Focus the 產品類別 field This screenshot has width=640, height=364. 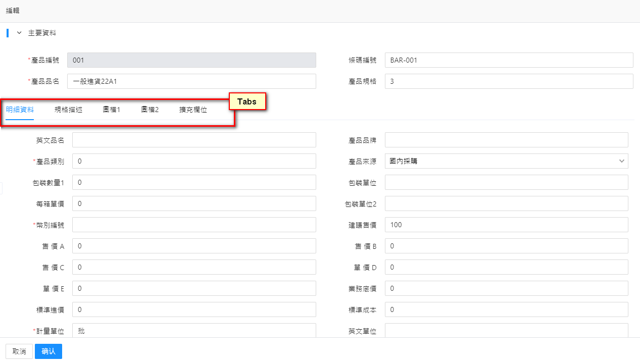194,161
